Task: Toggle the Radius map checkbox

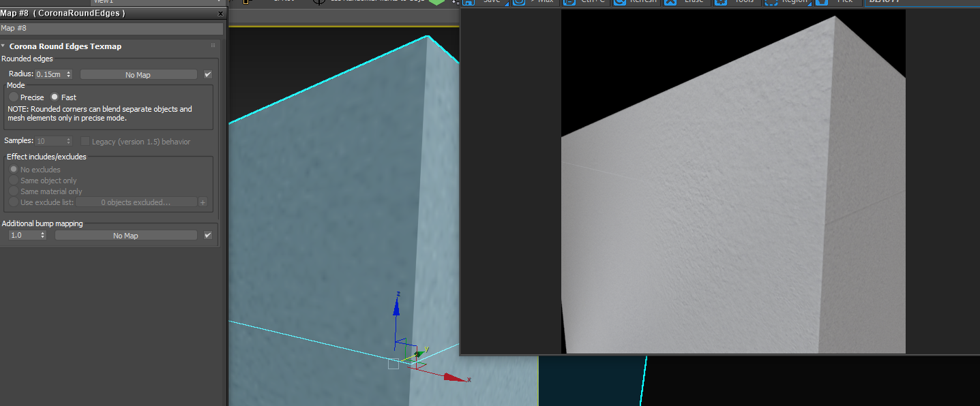Action: pos(208,74)
